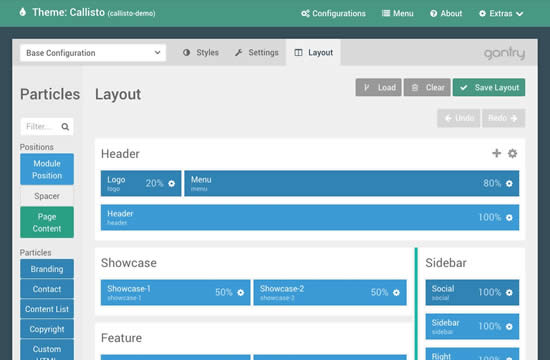
Task: Select the Page Content item
Action: tap(47, 222)
